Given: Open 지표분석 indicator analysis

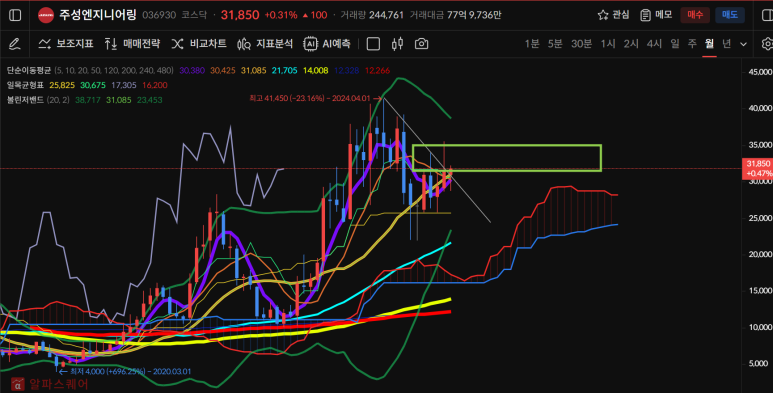Looking at the screenshot, I should click(x=265, y=44).
